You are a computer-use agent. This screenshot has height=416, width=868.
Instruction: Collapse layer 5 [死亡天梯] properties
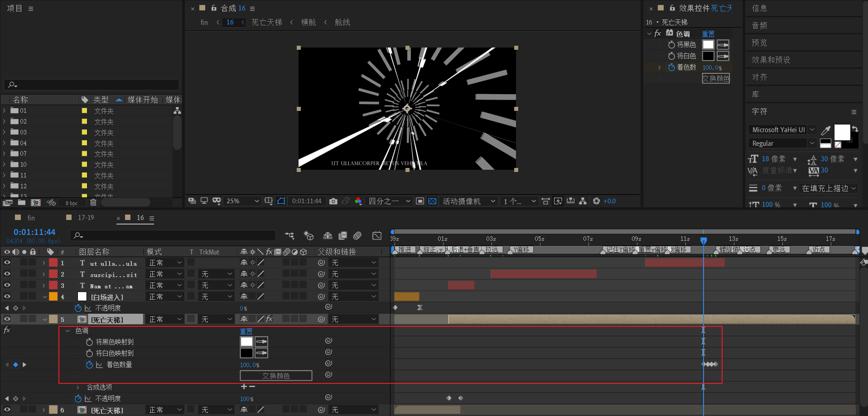point(44,320)
